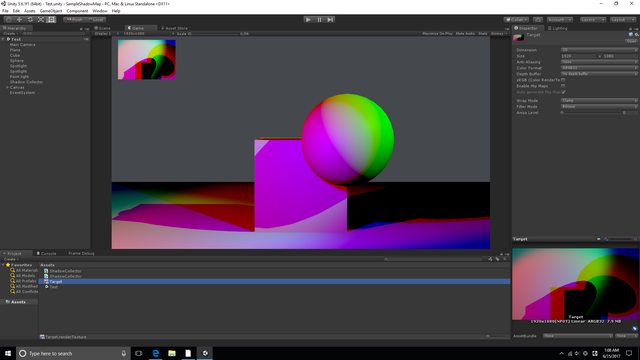Click the Pause button
The height and width of the screenshot is (360, 640).
(319, 19)
